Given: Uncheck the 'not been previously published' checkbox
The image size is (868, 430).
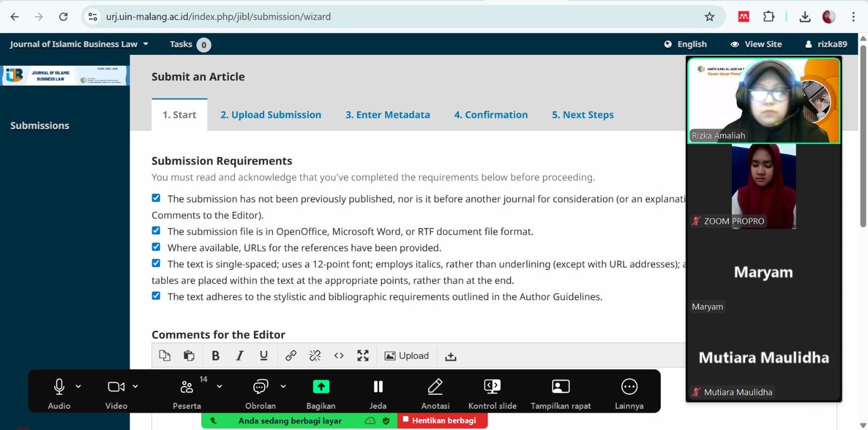Looking at the screenshot, I should (156, 198).
